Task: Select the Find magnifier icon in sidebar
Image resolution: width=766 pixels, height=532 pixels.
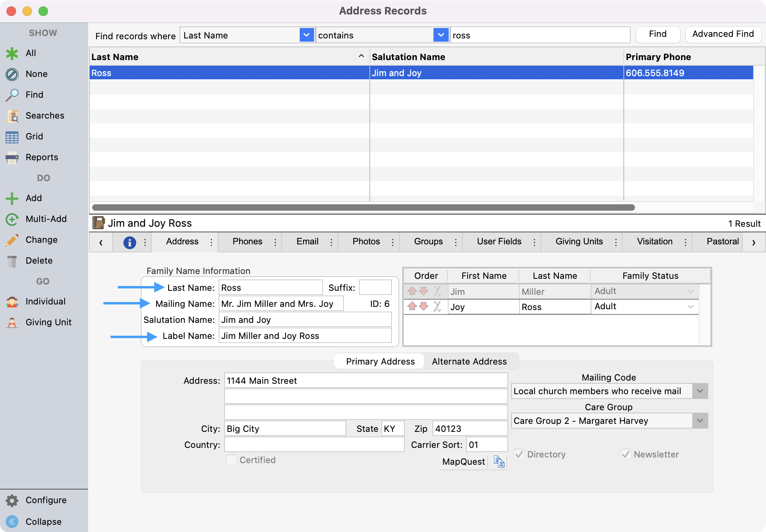Action: click(12, 95)
